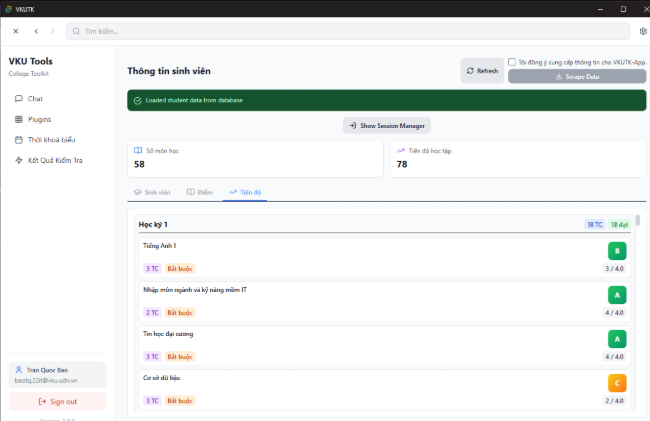
Task: Select the Tiếng Anh 1 course title
Action: tap(160, 246)
